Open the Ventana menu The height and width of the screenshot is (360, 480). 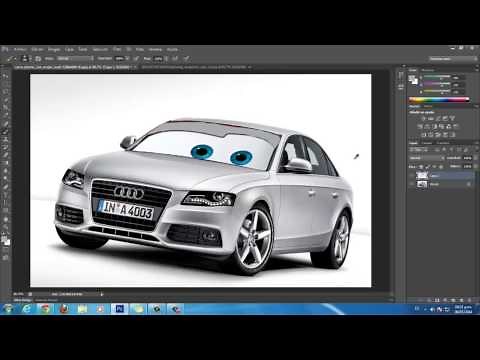(155, 49)
